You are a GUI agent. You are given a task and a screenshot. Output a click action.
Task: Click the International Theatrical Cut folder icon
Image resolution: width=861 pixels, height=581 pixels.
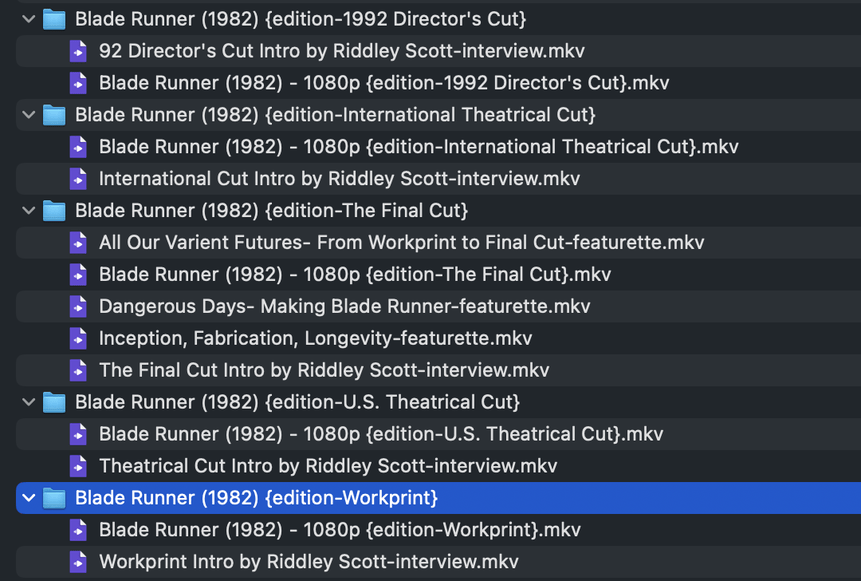(x=54, y=115)
